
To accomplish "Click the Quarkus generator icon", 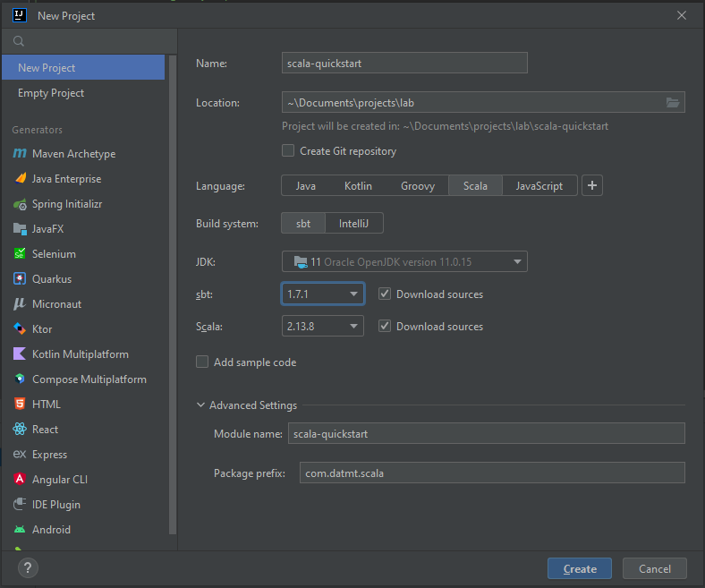I will [20, 279].
